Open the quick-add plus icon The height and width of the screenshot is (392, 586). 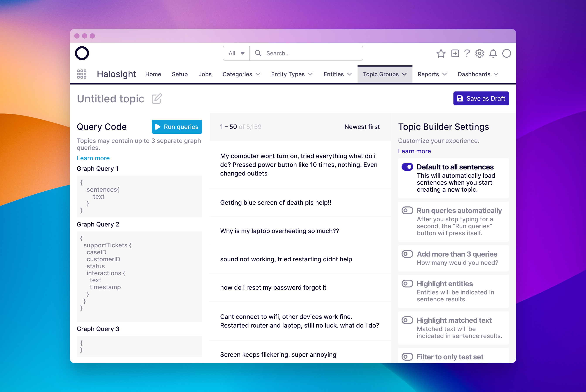(x=455, y=53)
